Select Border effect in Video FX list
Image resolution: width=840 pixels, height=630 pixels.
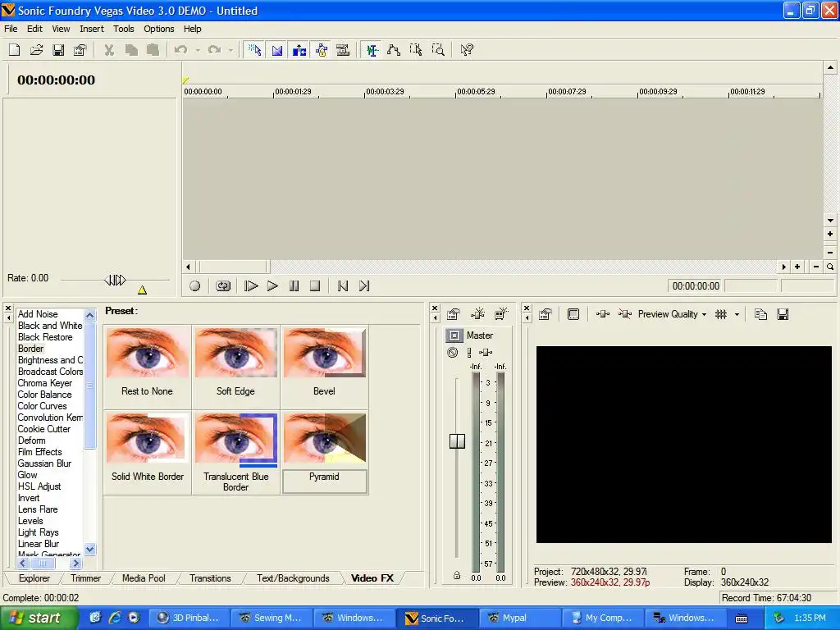click(x=30, y=349)
